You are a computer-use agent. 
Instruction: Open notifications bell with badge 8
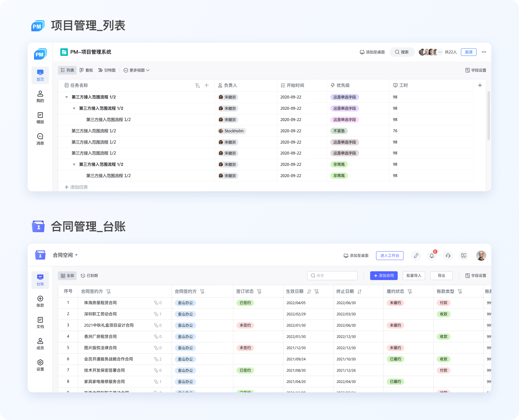432,256
